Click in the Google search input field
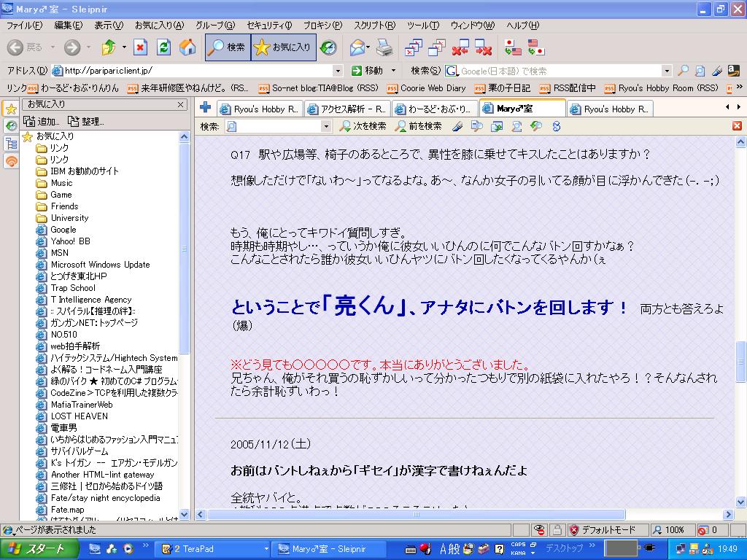 pyautogui.click(x=561, y=71)
